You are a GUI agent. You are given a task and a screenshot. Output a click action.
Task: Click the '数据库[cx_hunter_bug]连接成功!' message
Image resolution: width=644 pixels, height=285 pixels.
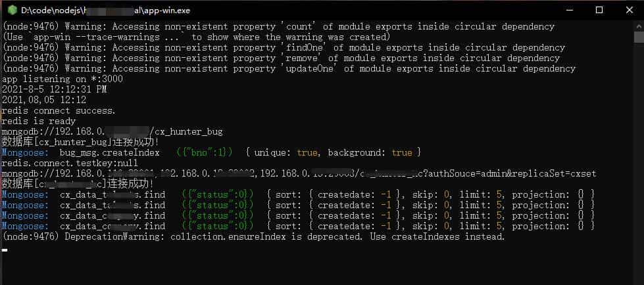coord(80,142)
